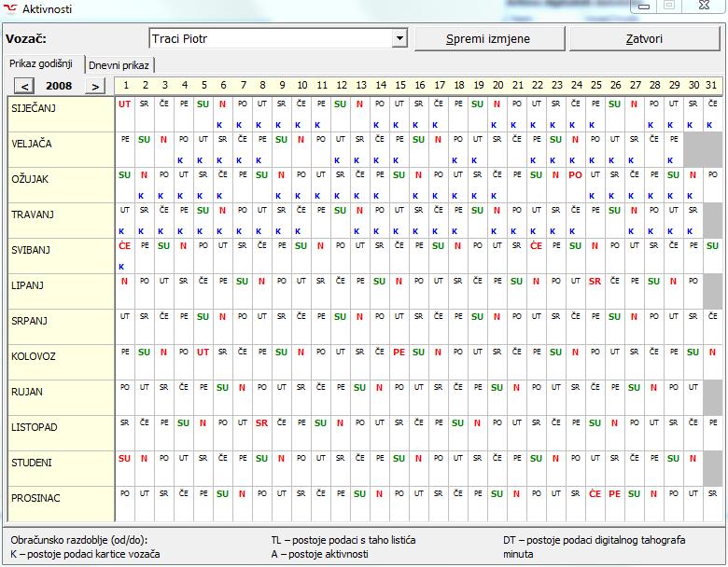Click the K marker on 29 VELJAČA
Screen dimensions: 728x567
(x=670, y=160)
